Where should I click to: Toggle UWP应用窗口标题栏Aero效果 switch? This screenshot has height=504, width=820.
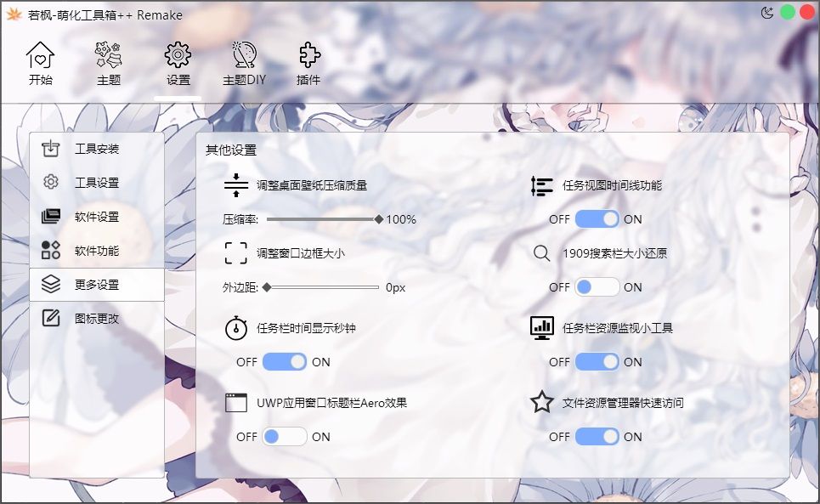coord(285,437)
